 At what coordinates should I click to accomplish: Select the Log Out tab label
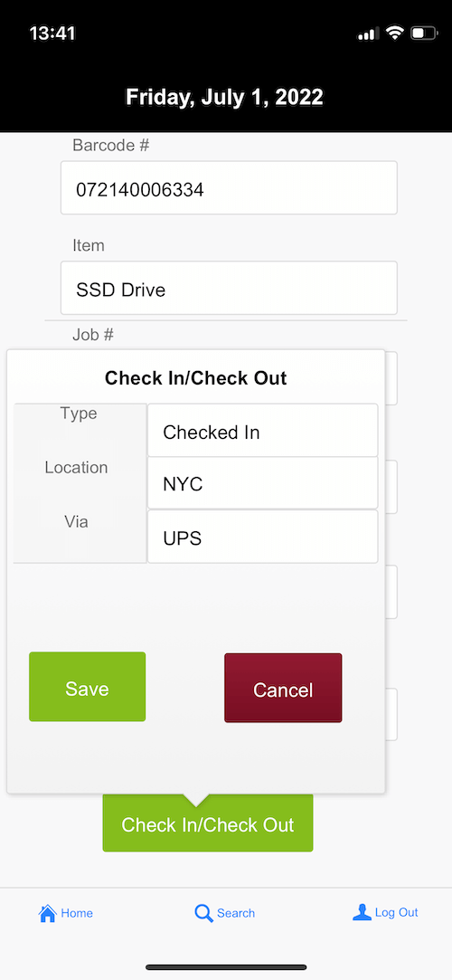pos(397,912)
